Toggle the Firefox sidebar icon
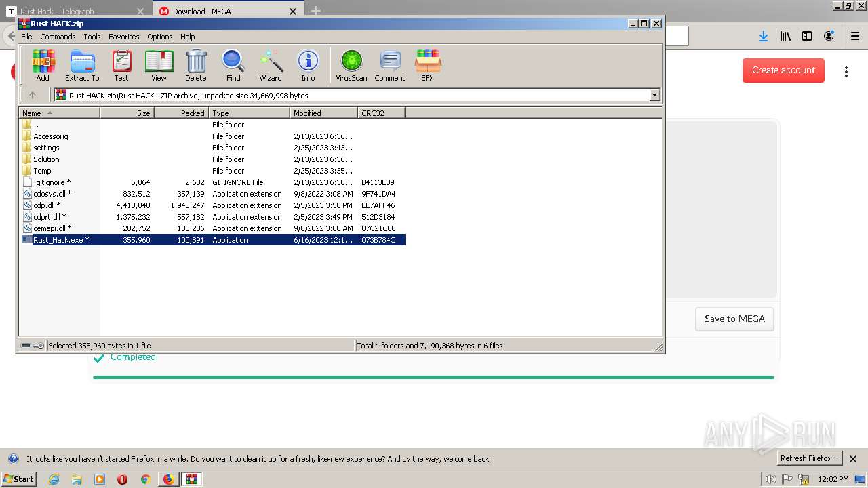The height and width of the screenshot is (488, 868). (x=807, y=37)
